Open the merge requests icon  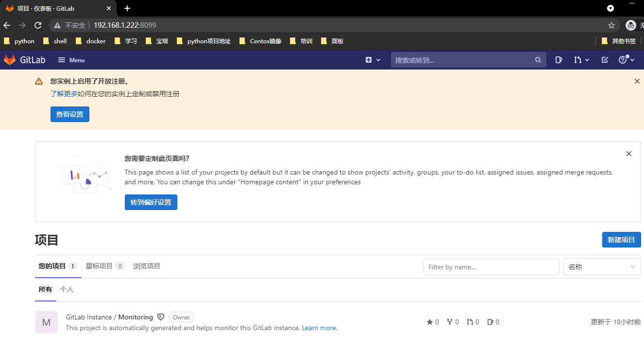pyautogui.click(x=578, y=59)
